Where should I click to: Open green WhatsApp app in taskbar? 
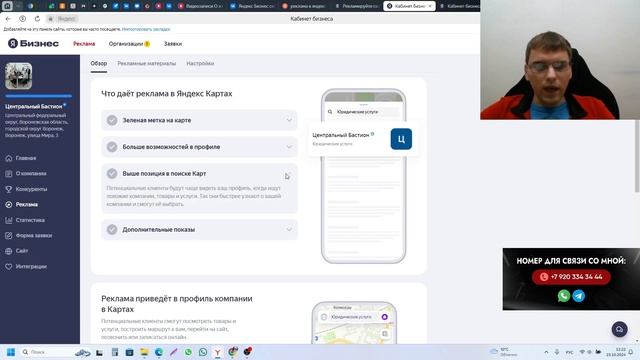[188, 352]
